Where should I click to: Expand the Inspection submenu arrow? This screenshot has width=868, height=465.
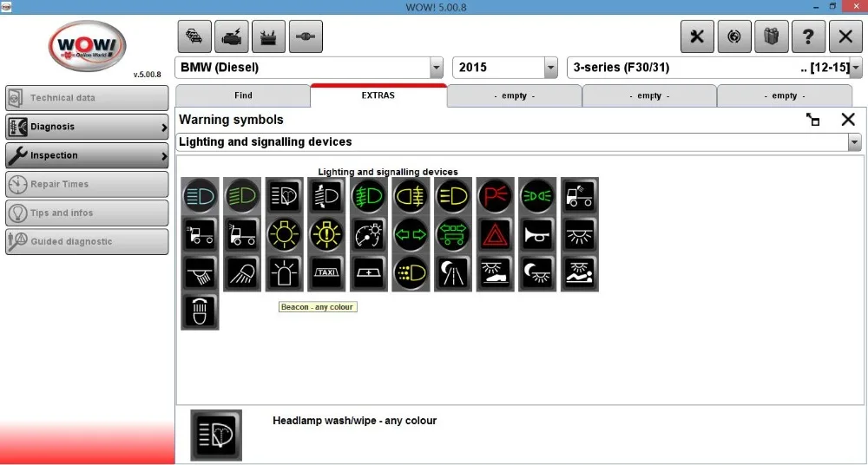click(164, 156)
